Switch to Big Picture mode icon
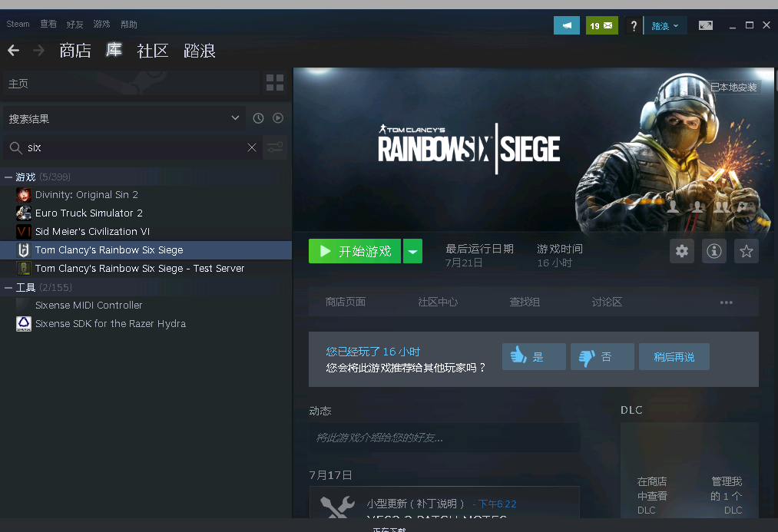Viewport: 778px width, 532px height. (706, 25)
